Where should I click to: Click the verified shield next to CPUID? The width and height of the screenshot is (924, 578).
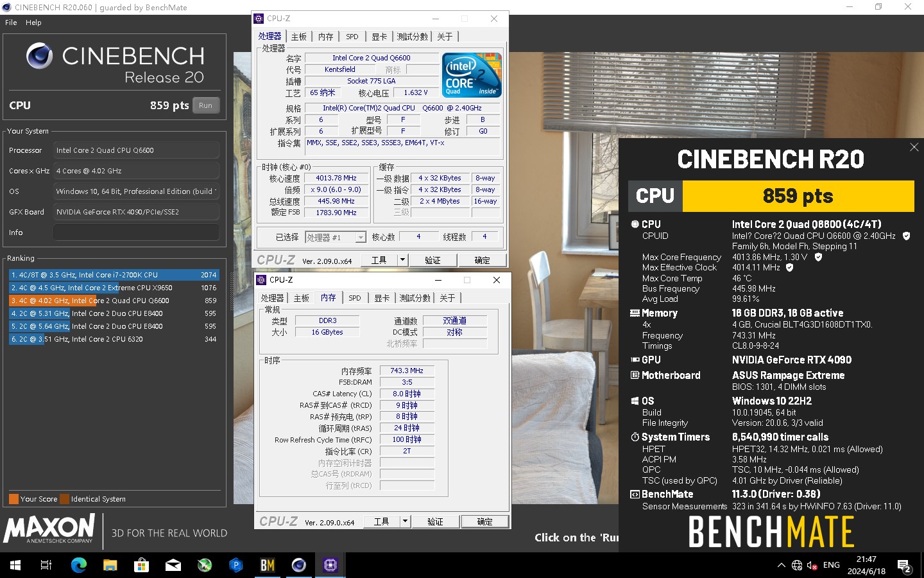tap(906, 236)
